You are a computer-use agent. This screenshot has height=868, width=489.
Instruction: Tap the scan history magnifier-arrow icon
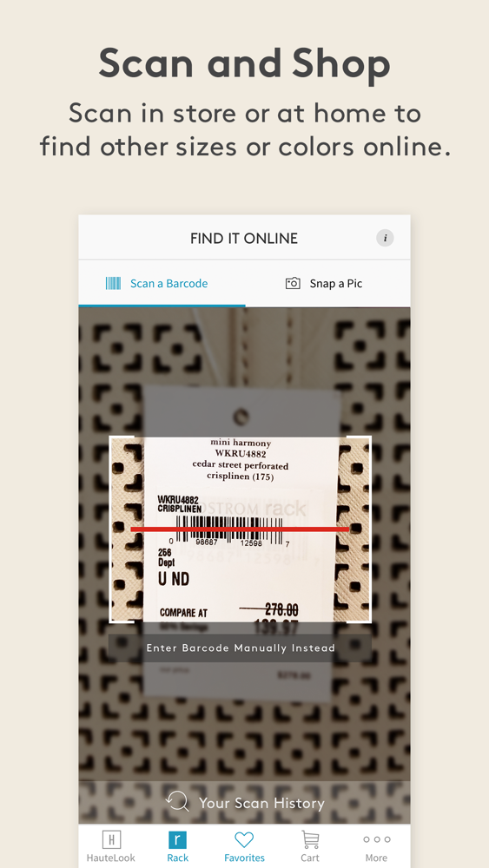click(177, 802)
